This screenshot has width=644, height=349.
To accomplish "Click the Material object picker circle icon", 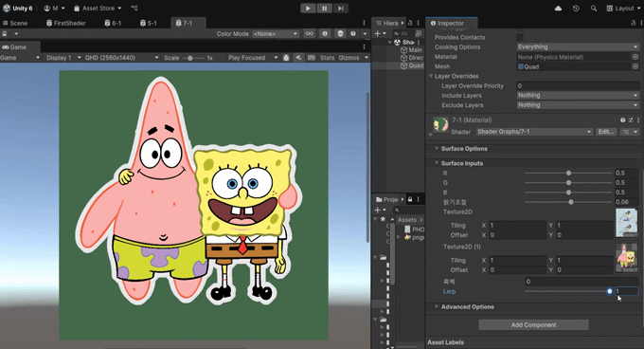I will coord(635,57).
